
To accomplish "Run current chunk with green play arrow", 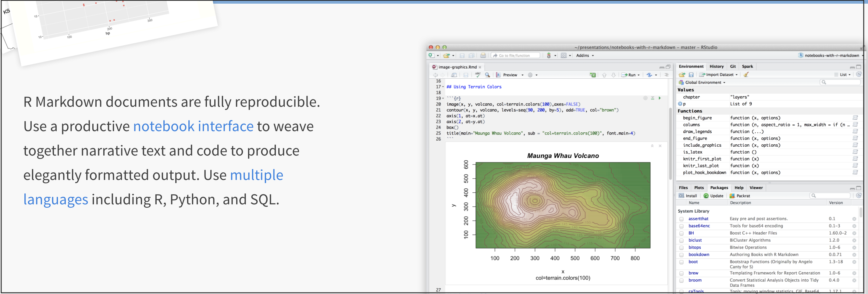I will click(x=660, y=98).
